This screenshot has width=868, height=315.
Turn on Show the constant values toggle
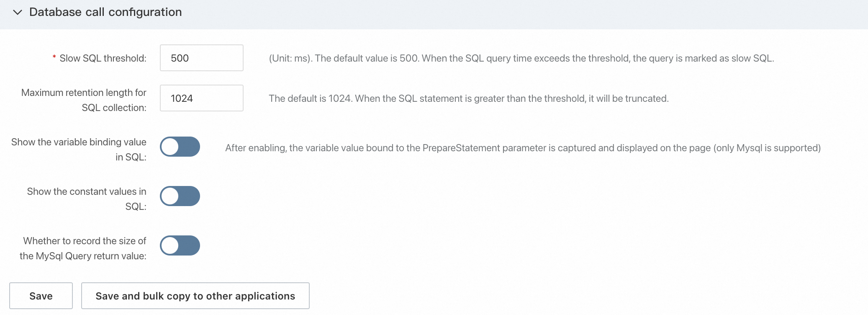(180, 196)
